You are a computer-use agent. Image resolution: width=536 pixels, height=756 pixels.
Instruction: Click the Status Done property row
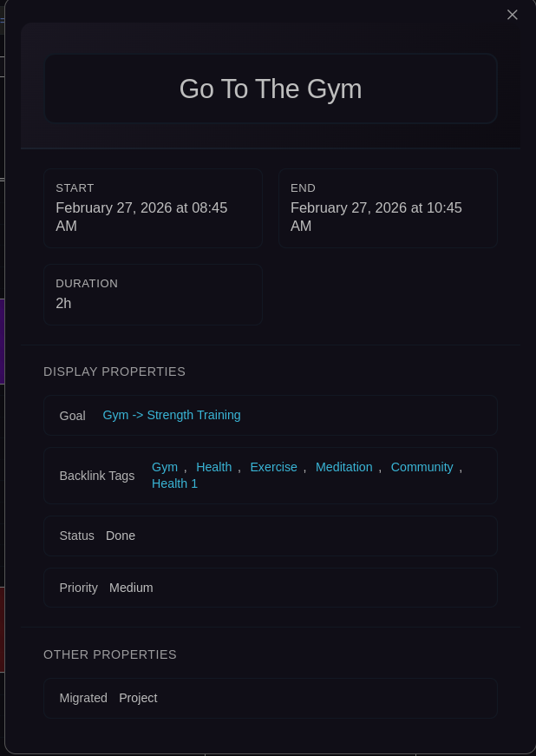(270, 536)
